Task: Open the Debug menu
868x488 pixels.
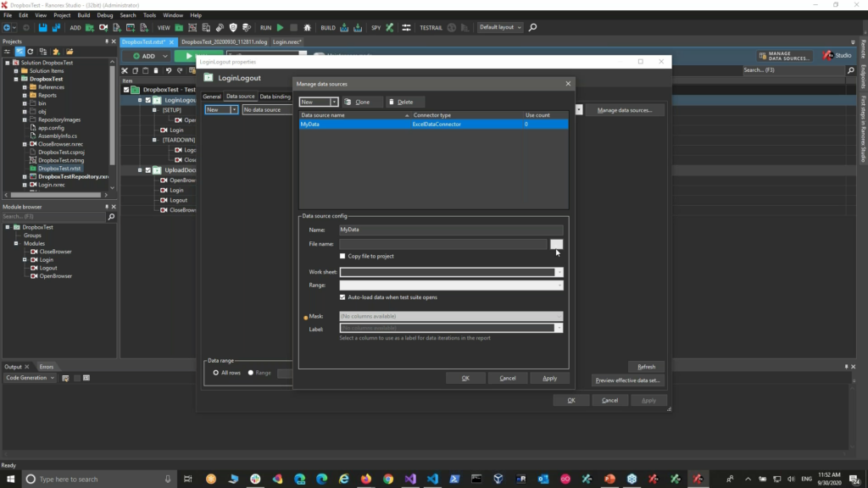Action: (104, 15)
